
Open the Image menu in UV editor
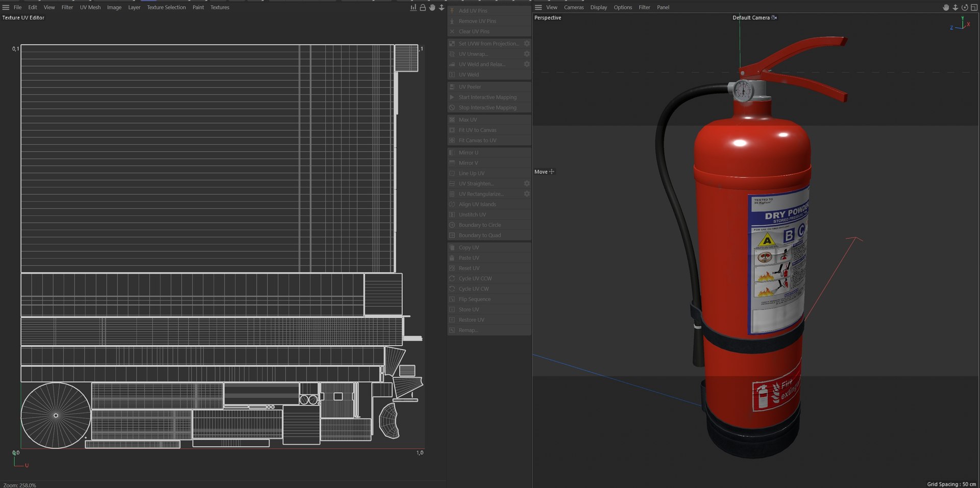[114, 7]
